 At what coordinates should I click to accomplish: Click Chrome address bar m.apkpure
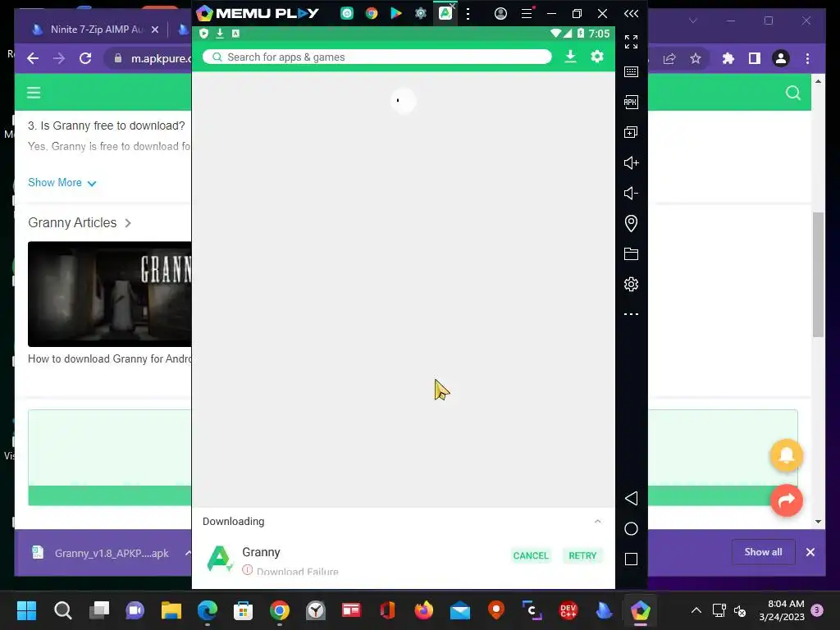[x=161, y=58]
